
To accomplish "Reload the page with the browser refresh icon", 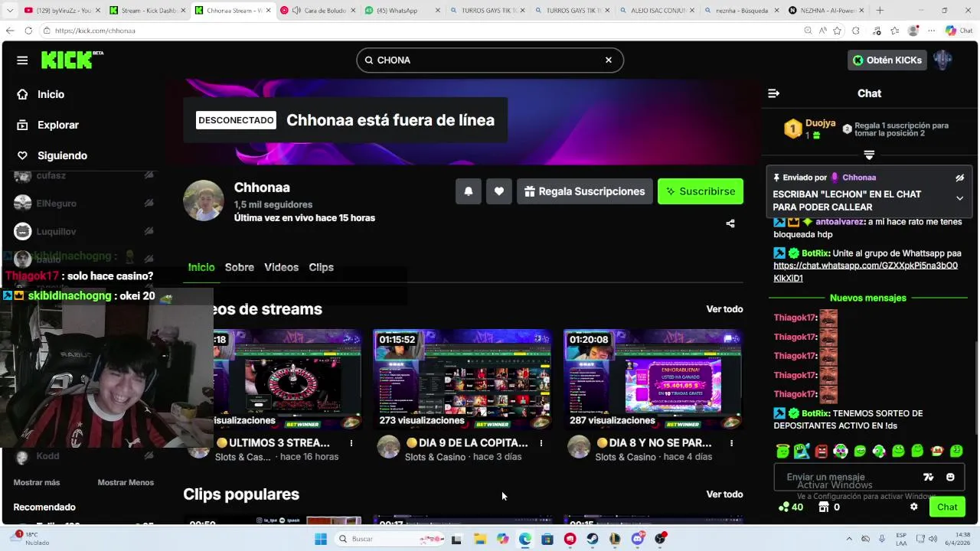I will point(28,31).
